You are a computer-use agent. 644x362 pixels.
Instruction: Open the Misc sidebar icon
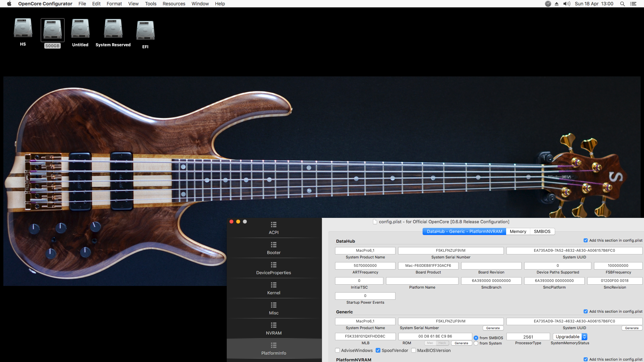[274, 305]
